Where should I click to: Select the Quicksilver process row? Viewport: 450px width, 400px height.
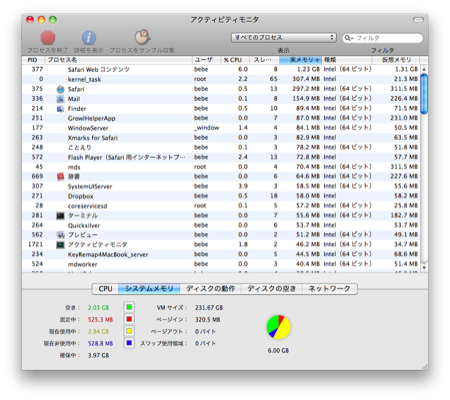221,225
